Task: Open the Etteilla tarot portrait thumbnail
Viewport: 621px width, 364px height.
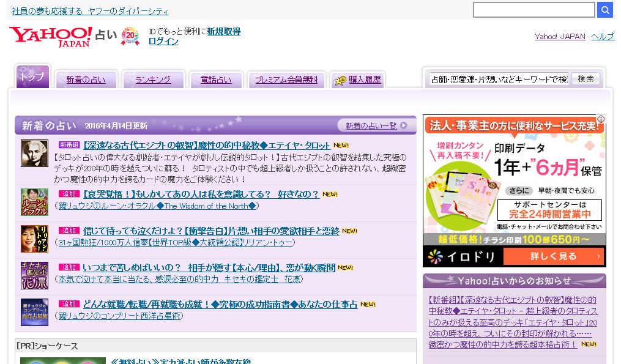Action: (x=34, y=154)
